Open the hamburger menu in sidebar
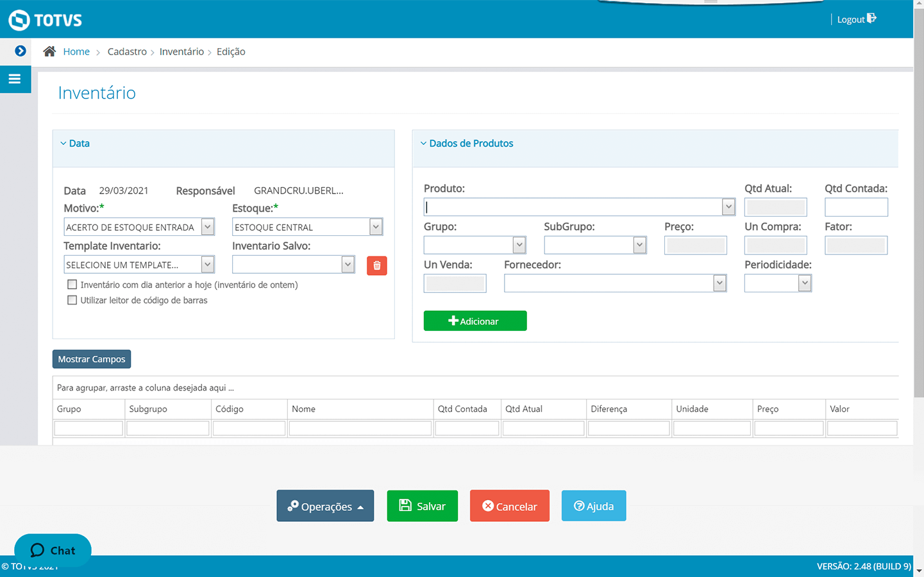 point(15,79)
